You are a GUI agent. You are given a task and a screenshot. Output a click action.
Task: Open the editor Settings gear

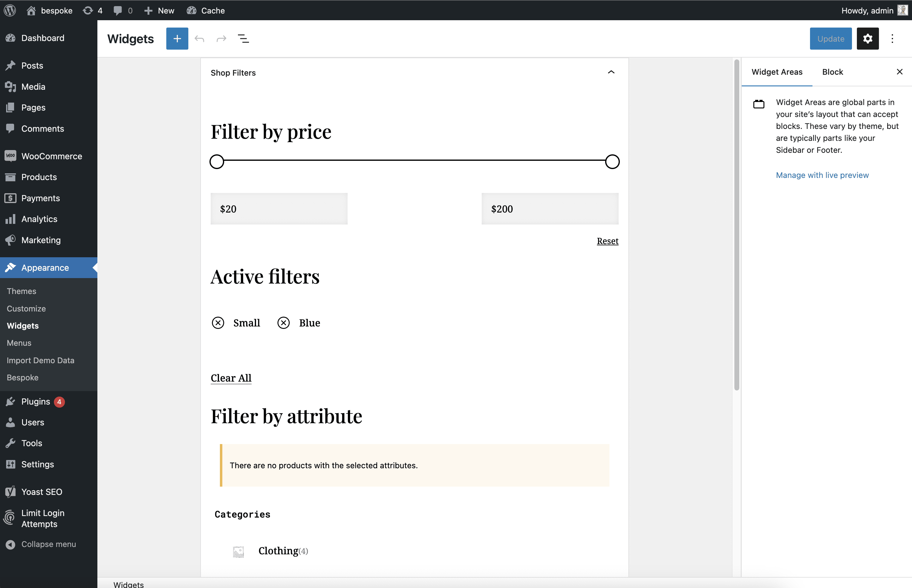point(867,38)
